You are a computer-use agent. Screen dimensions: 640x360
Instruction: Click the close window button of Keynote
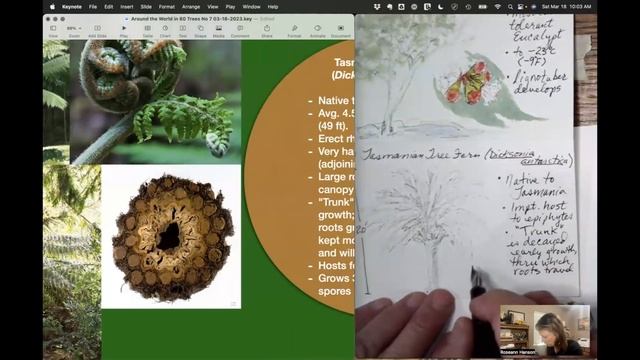click(x=48, y=19)
